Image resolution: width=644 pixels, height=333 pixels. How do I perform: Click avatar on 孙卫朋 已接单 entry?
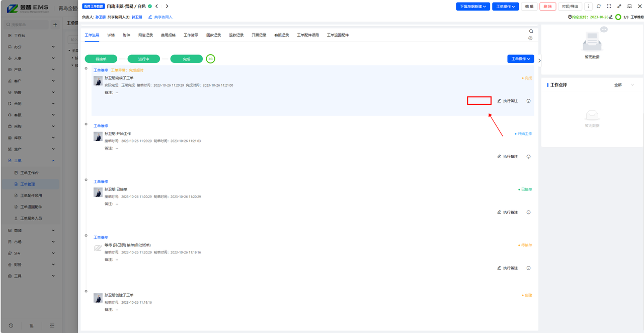[98, 192]
